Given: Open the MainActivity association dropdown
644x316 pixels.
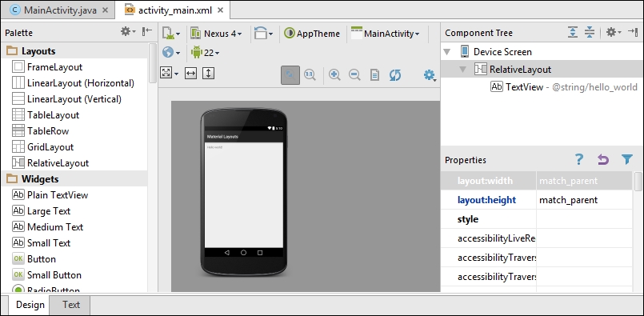Looking at the screenshot, I should 386,34.
